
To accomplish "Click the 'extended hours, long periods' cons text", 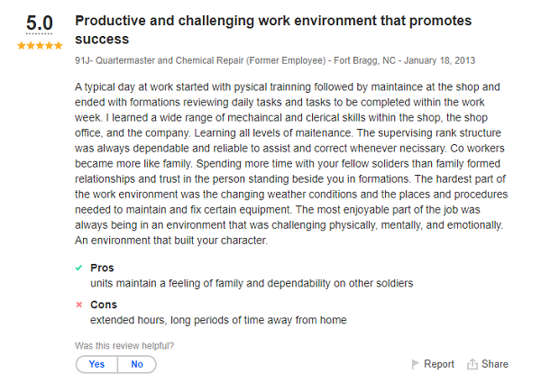I will click(x=217, y=320).
